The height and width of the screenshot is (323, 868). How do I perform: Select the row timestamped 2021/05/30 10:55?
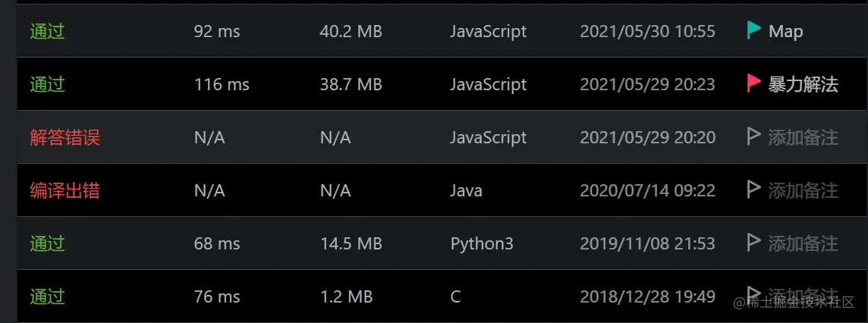(x=442, y=31)
